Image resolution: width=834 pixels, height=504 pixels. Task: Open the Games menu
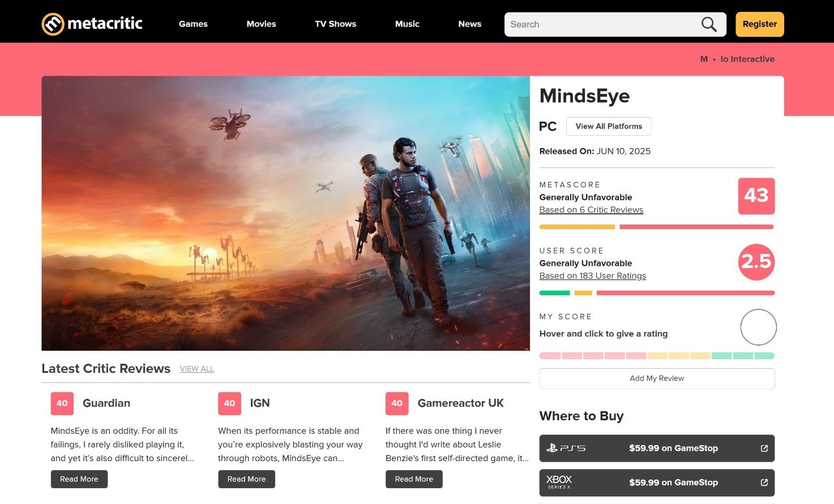pos(193,24)
